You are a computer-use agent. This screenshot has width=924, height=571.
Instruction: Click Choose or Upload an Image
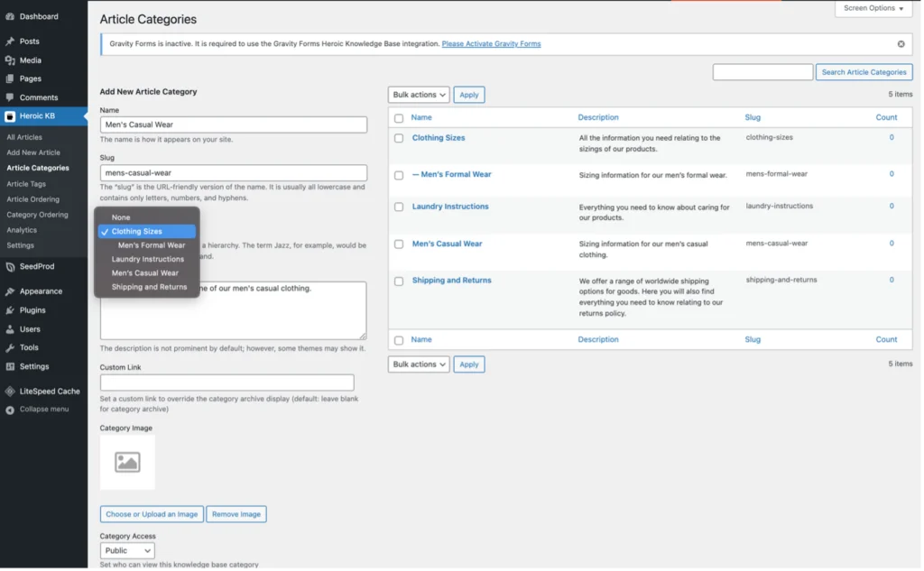coord(152,515)
